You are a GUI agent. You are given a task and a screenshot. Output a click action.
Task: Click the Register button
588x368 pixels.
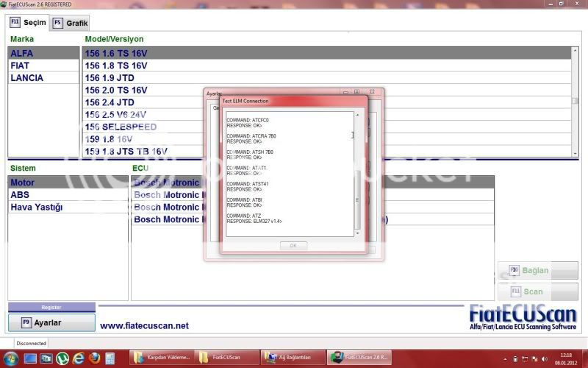[x=51, y=307]
